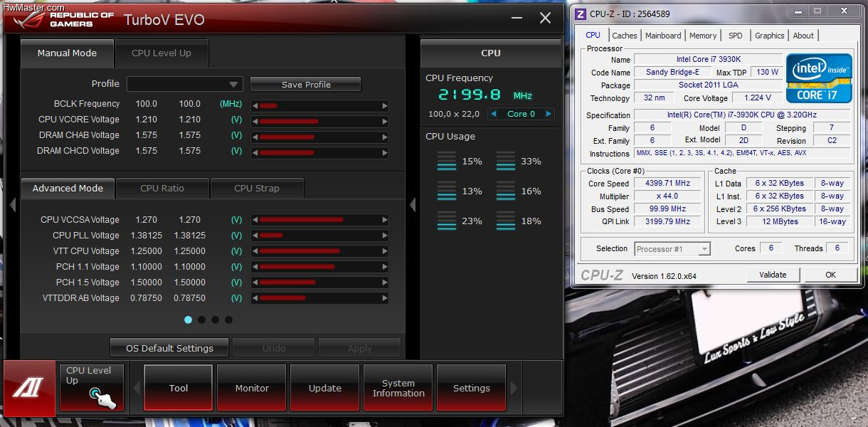This screenshot has height=427, width=868.
Task: Collapse the left side panel arrow
Action: 12,205
